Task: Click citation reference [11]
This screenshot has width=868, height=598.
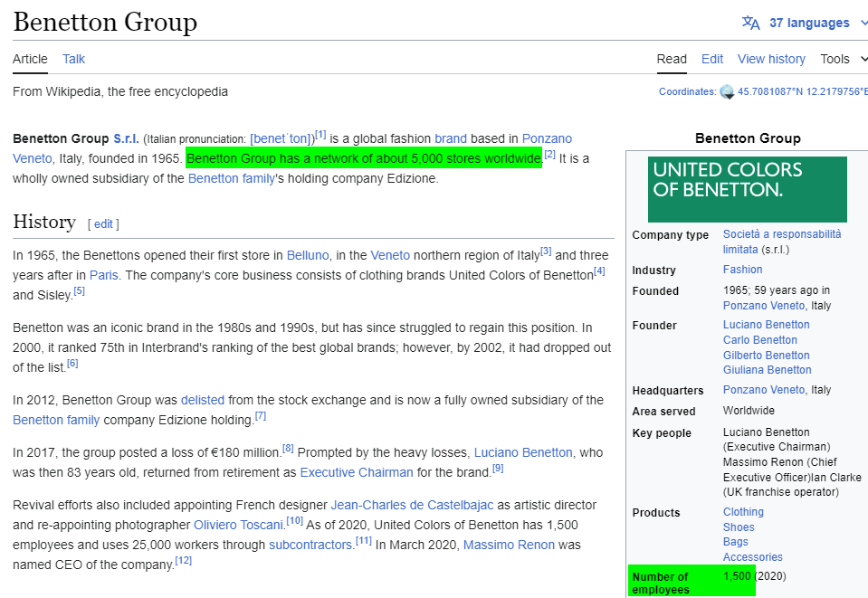Action: pyautogui.click(x=364, y=541)
